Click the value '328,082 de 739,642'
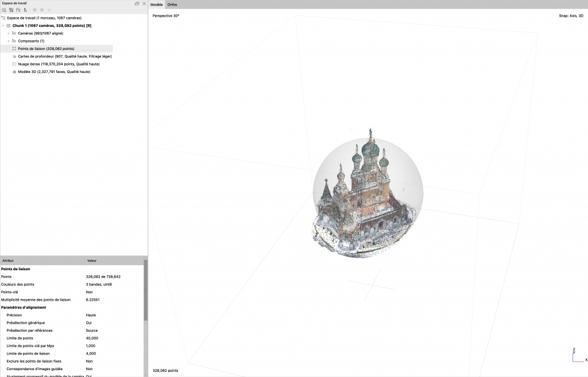 point(103,277)
